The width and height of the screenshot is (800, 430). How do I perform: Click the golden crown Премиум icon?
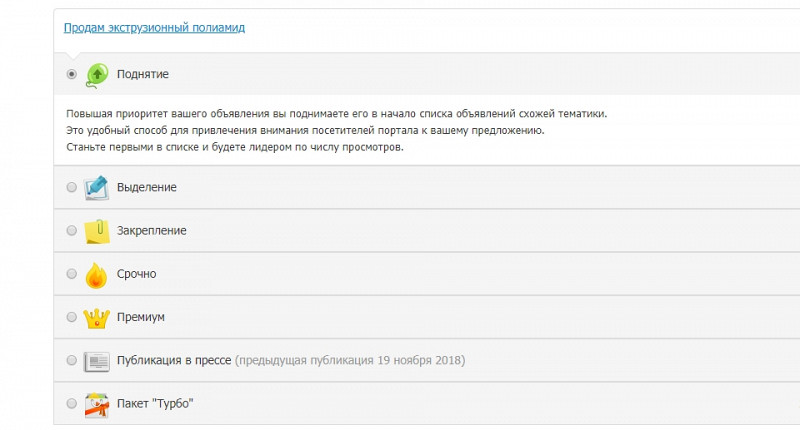[96, 318]
